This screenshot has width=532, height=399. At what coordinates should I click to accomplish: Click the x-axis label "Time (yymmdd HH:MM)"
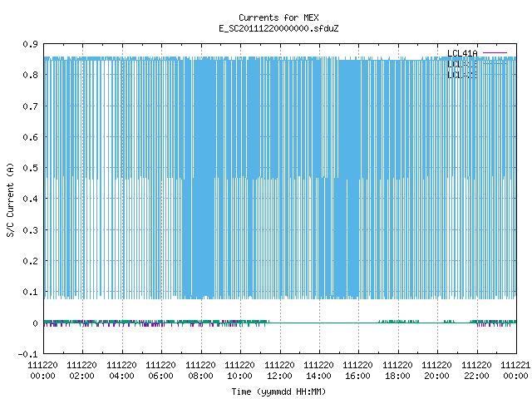[278, 392]
